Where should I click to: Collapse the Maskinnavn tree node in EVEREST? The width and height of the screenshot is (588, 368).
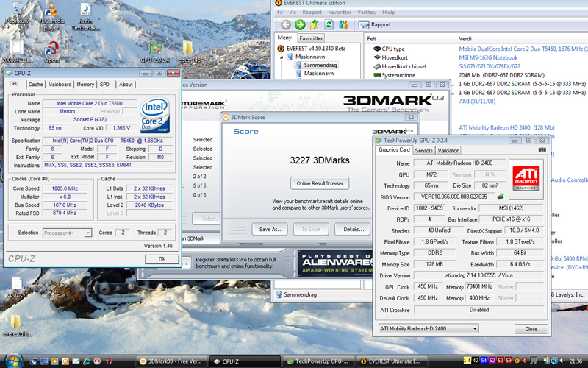282,57
